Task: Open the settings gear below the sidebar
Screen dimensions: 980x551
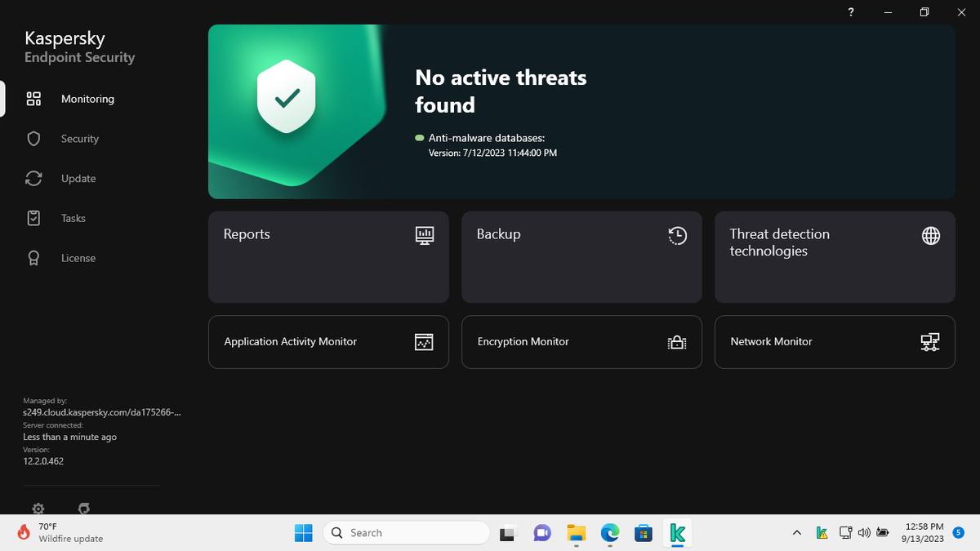Action: pos(38,509)
